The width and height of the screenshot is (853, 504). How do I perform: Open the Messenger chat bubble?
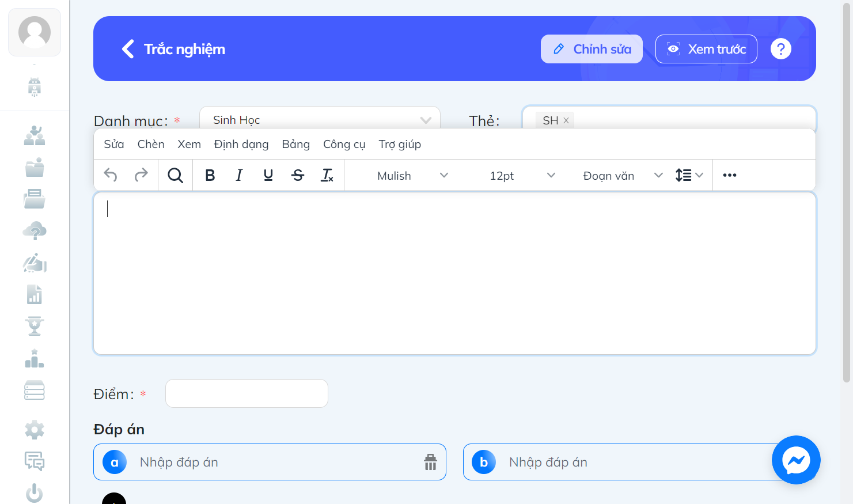(796, 460)
